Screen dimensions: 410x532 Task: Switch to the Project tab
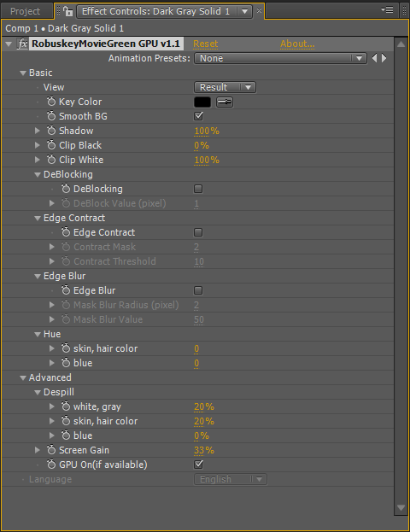point(25,11)
